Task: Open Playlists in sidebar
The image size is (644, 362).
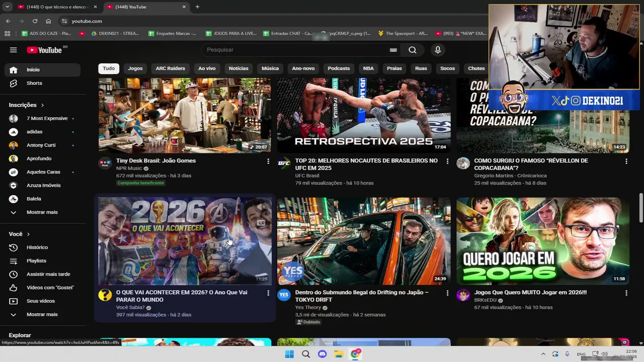Action: tap(42, 261)
